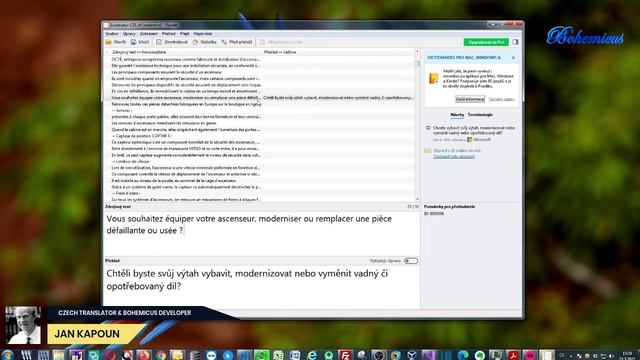The image size is (640, 360).
Task: Run Zkontrolovat validation from toolbar
Action: point(172,42)
